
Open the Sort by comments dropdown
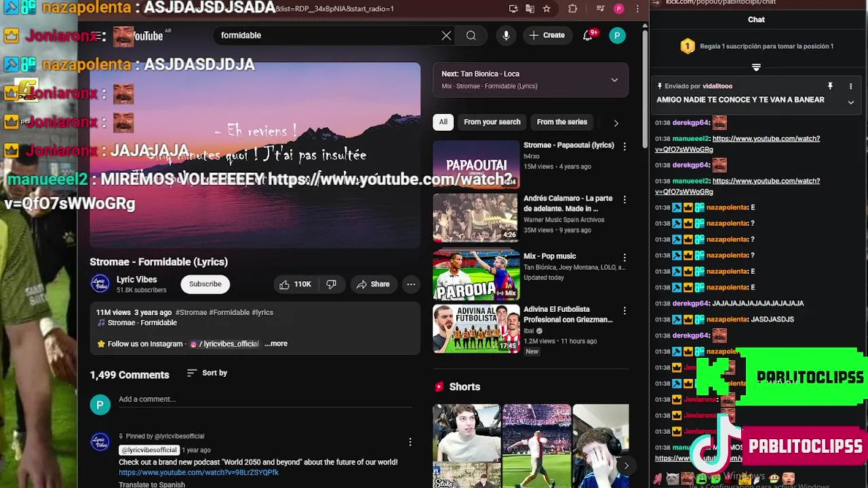click(207, 373)
